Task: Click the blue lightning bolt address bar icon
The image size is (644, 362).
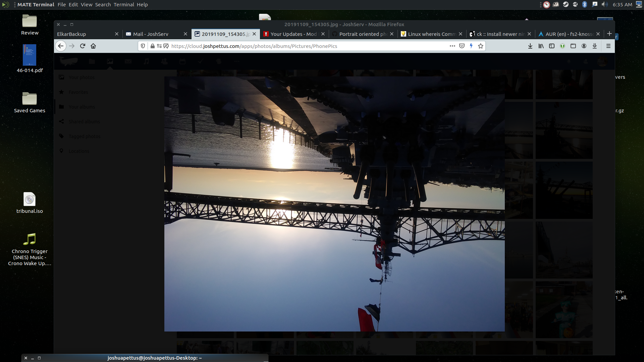Action: pyautogui.click(x=471, y=46)
